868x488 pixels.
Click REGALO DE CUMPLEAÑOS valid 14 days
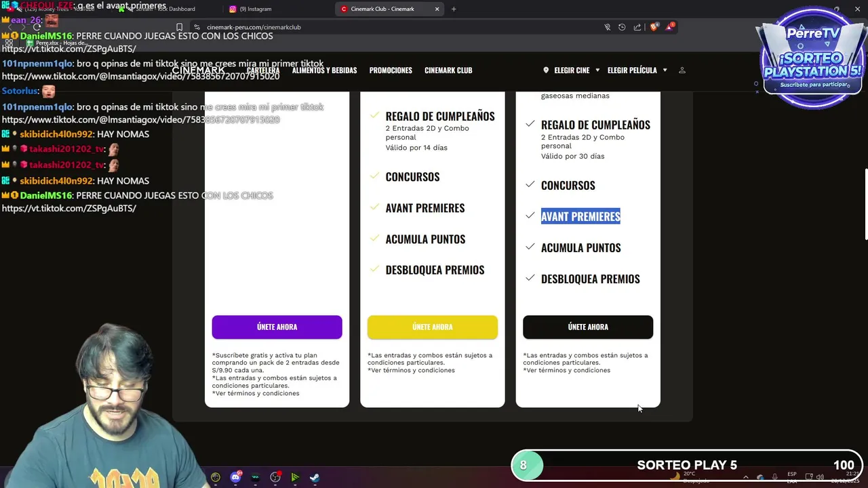point(440,117)
